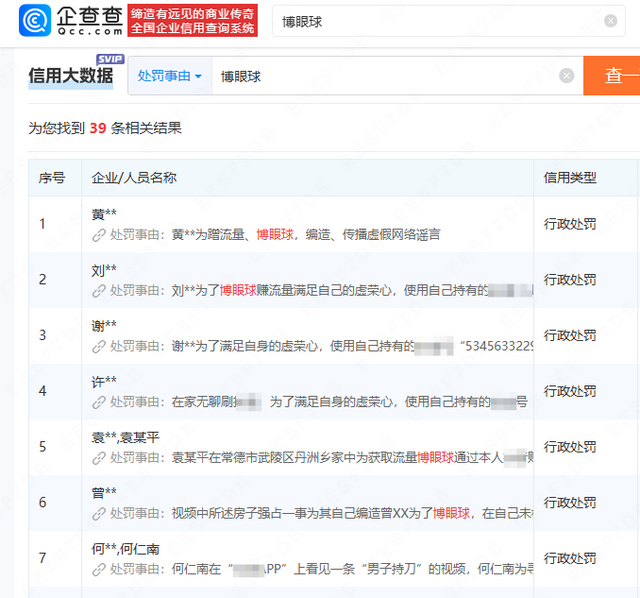Click the 信用大数据 heading
640x598 pixels.
(x=71, y=76)
